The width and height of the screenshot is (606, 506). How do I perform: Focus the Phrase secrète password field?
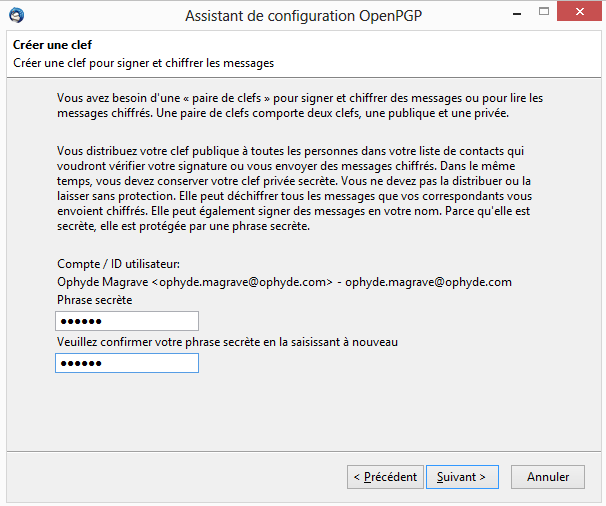[127, 321]
